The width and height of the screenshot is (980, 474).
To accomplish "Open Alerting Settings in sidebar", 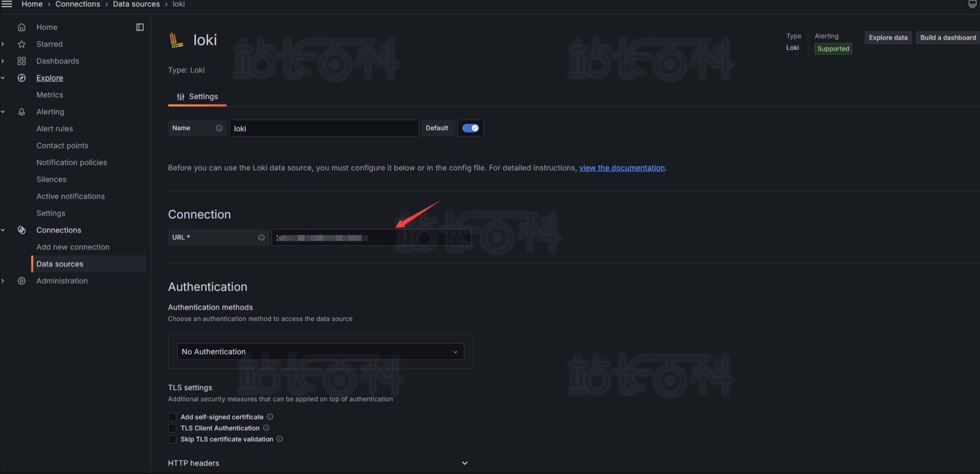I will click(51, 213).
